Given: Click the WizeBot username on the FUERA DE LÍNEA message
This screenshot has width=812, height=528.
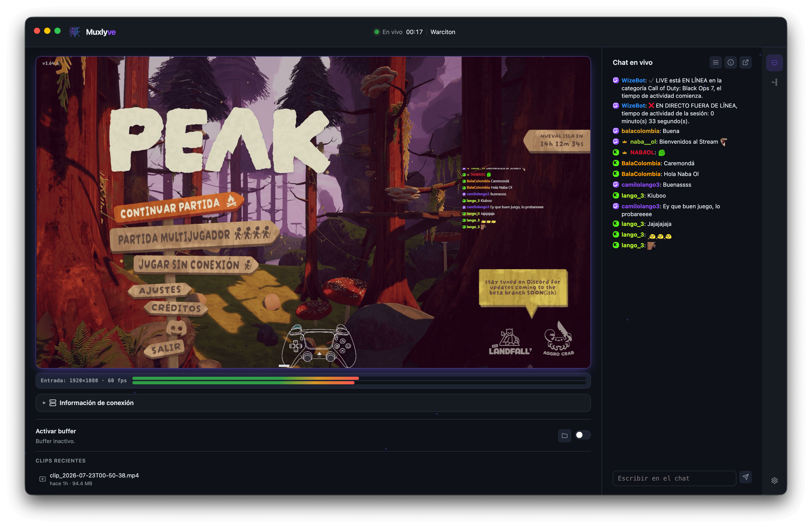Looking at the screenshot, I should point(633,106).
